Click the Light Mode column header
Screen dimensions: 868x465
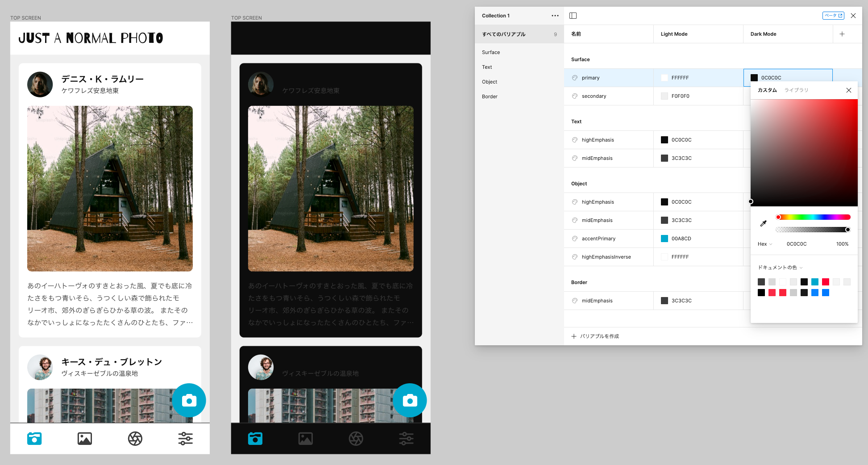tap(698, 34)
